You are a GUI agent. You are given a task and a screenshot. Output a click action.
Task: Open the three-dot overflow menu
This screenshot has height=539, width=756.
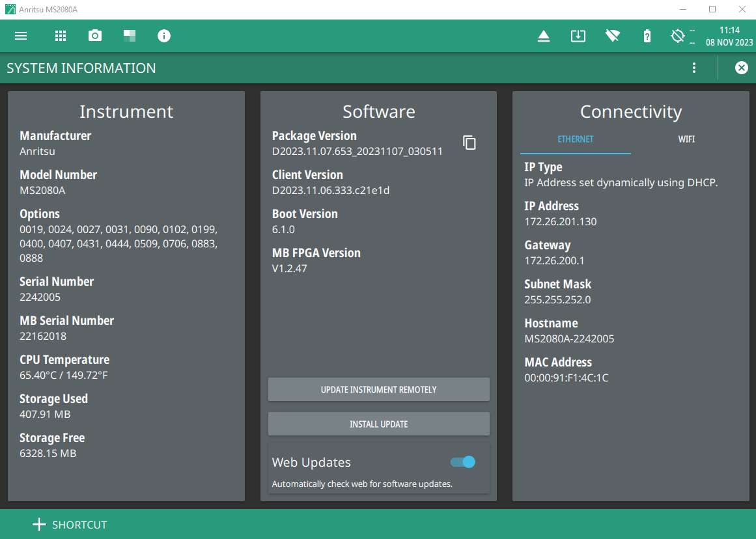pyautogui.click(x=694, y=68)
